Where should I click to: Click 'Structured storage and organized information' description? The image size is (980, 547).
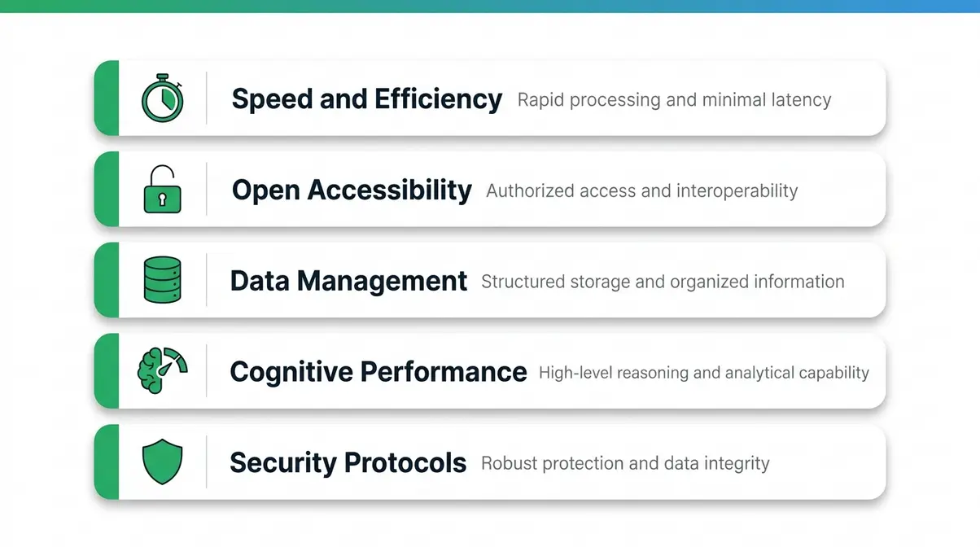click(x=663, y=282)
